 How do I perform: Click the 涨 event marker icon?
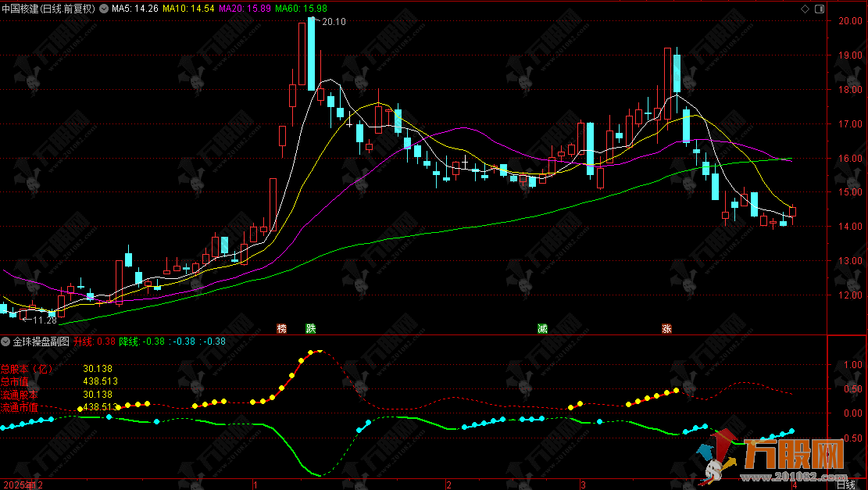(x=667, y=328)
